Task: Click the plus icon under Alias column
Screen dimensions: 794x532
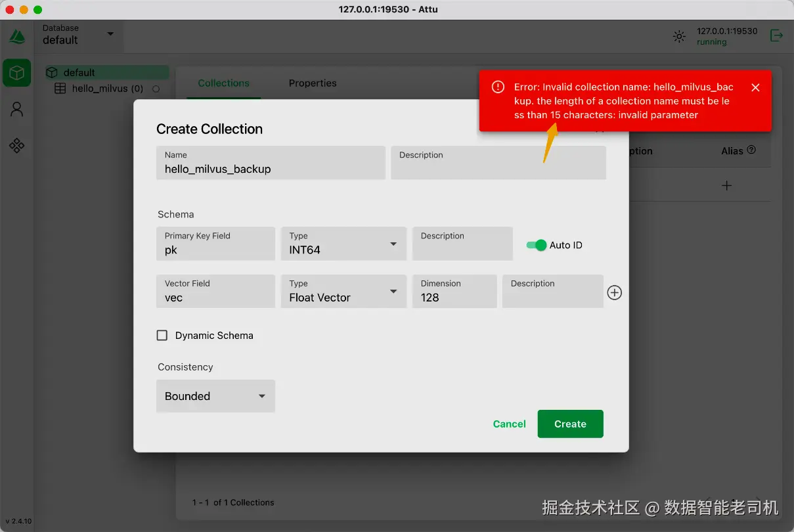Action: click(x=726, y=185)
